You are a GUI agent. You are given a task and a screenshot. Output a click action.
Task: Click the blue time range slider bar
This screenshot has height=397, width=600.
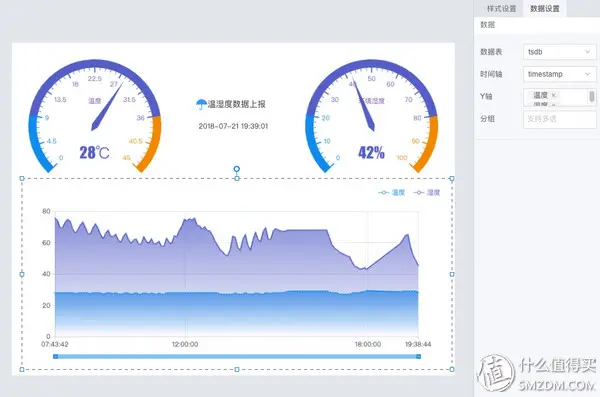[237, 356]
